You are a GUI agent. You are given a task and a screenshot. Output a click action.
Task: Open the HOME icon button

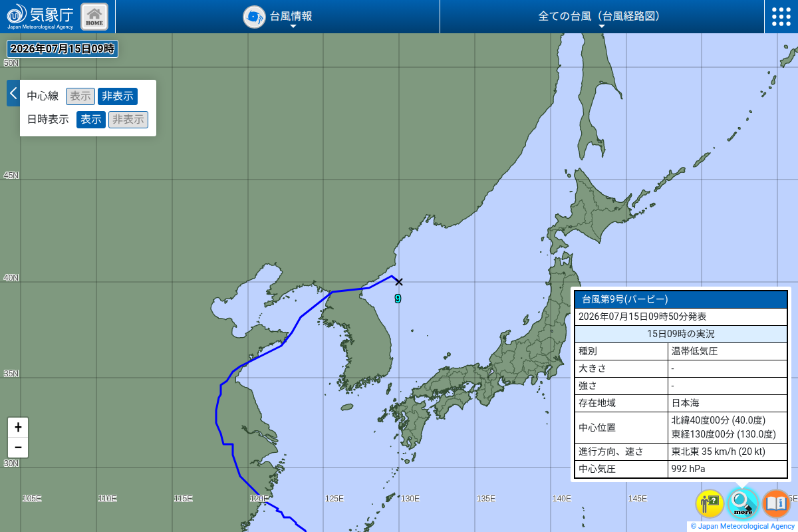pyautogui.click(x=94, y=17)
